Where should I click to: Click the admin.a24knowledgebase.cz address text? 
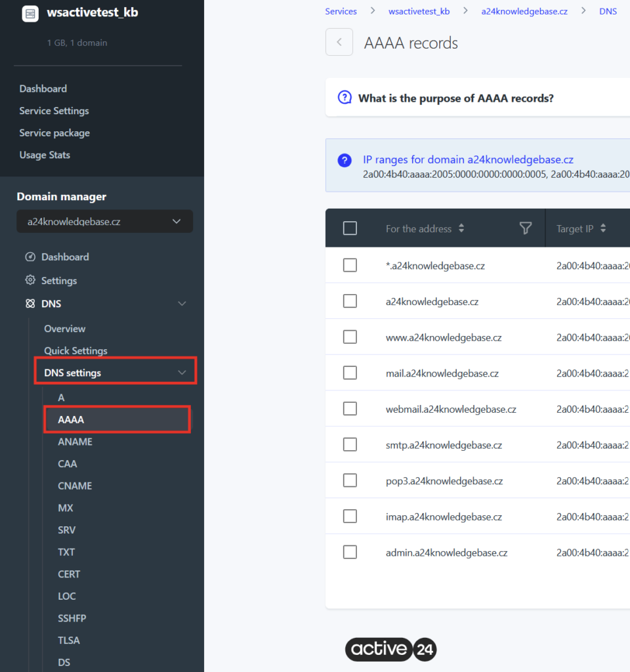pos(446,553)
